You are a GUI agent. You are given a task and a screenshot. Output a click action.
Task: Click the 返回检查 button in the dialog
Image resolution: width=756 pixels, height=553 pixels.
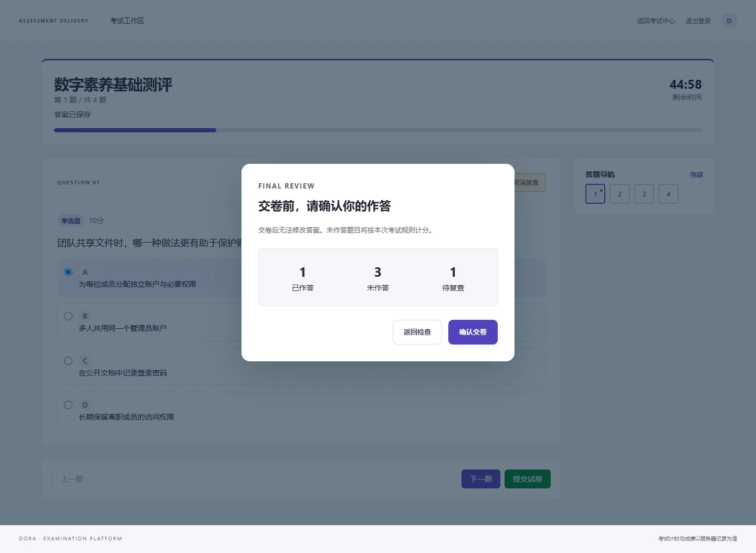point(417,332)
